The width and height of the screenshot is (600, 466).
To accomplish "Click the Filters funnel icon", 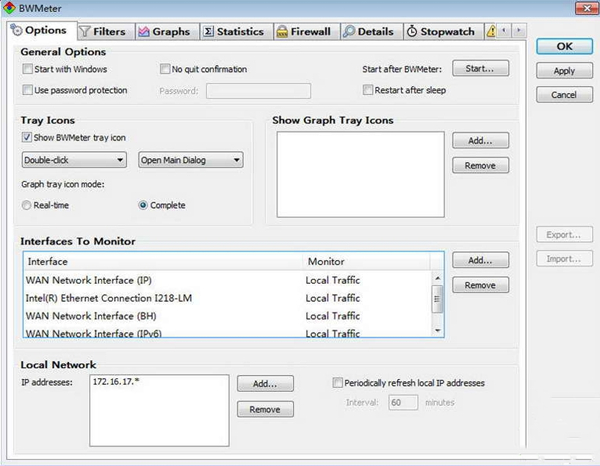I will tap(84, 32).
